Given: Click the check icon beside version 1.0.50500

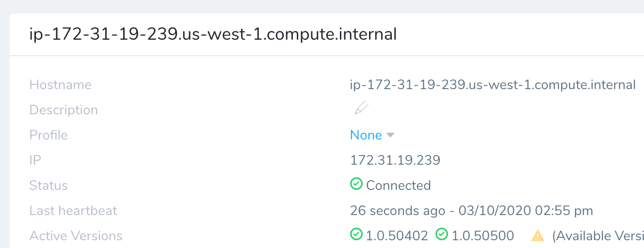Looking at the screenshot, I should [x=442, y=234].
